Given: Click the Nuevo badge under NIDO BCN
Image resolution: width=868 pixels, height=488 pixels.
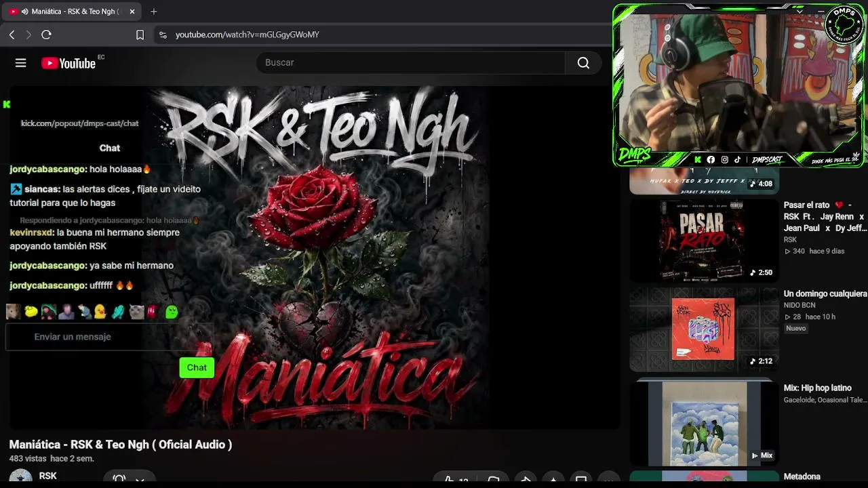Looking at the screenshot, I should [x=796, y=328].
